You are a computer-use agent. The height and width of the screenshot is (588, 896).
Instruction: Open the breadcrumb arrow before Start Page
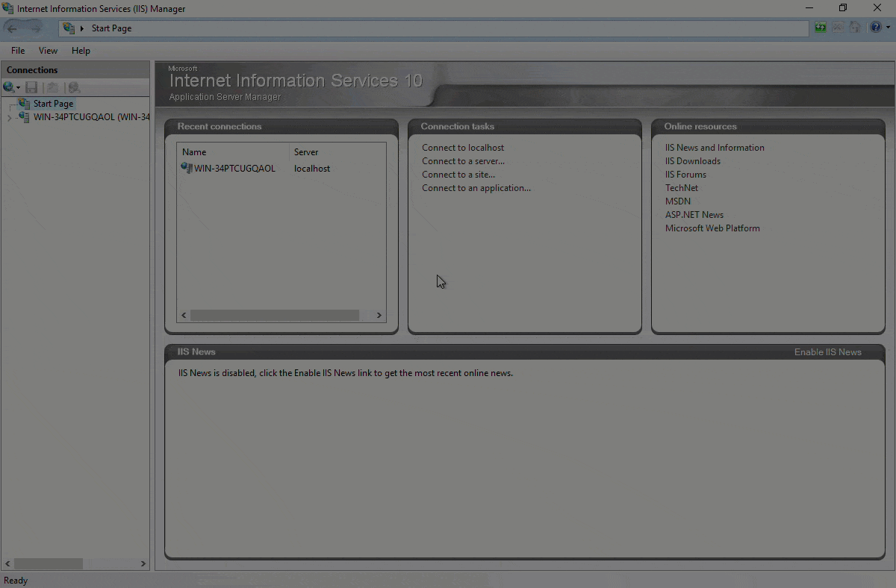click(x=82, y=28)
